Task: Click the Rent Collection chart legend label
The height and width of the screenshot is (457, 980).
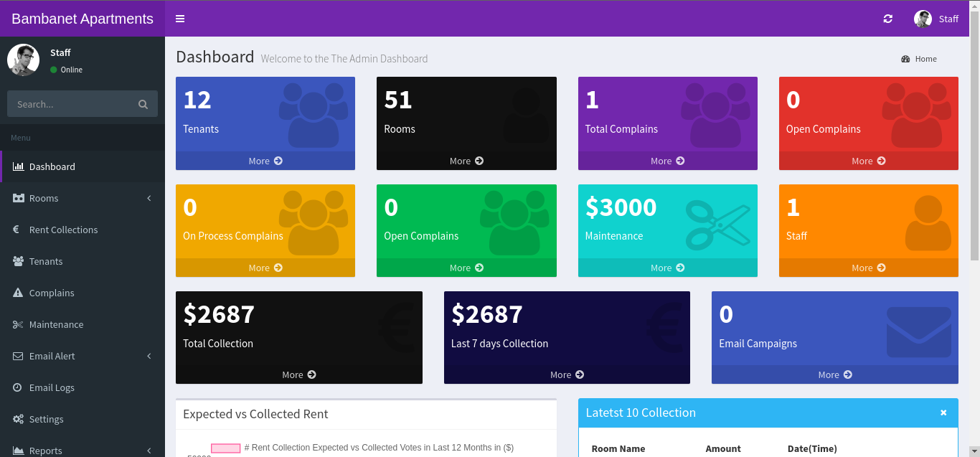Action: [379, 448]
